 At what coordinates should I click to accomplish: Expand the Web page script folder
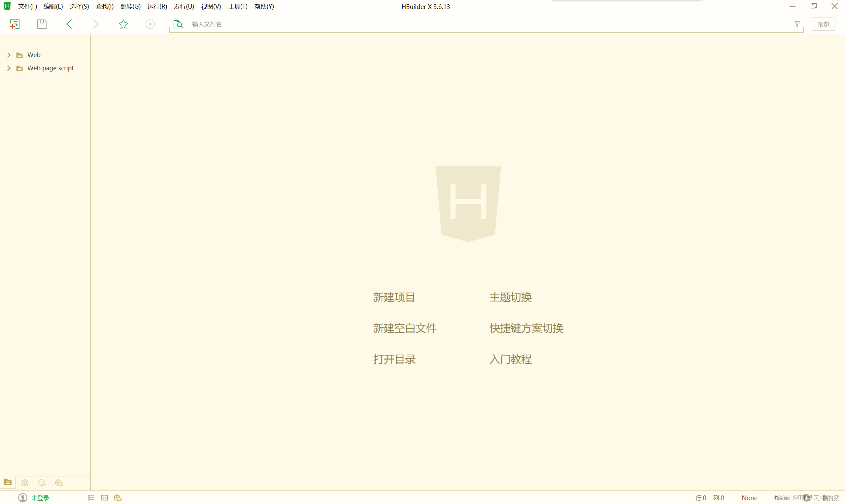pos(9,68)
